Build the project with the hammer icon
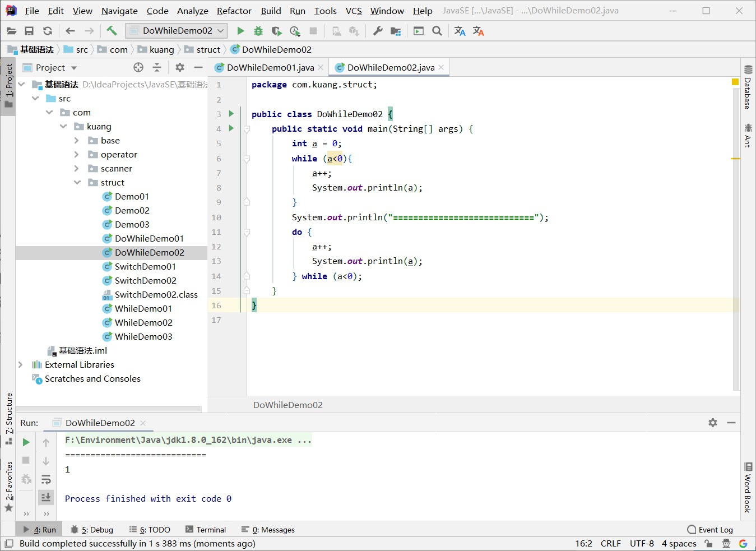Screen dimensions: 756x551 click(x=112, y=31)
